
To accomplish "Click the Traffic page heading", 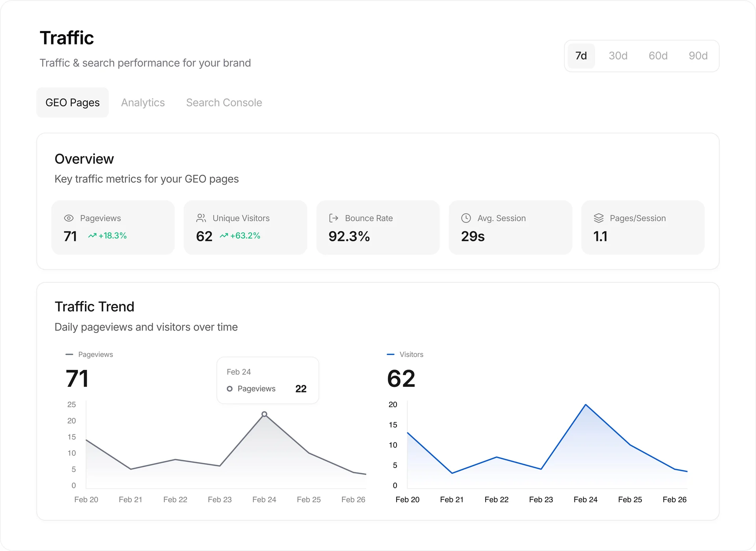I will click(67, 37).
